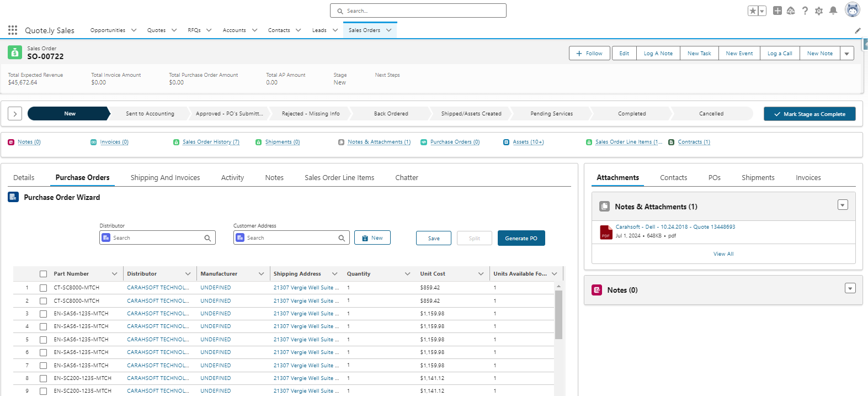
Task: Click the pencil edit navigation icon
Action: [x=858, y=30]
